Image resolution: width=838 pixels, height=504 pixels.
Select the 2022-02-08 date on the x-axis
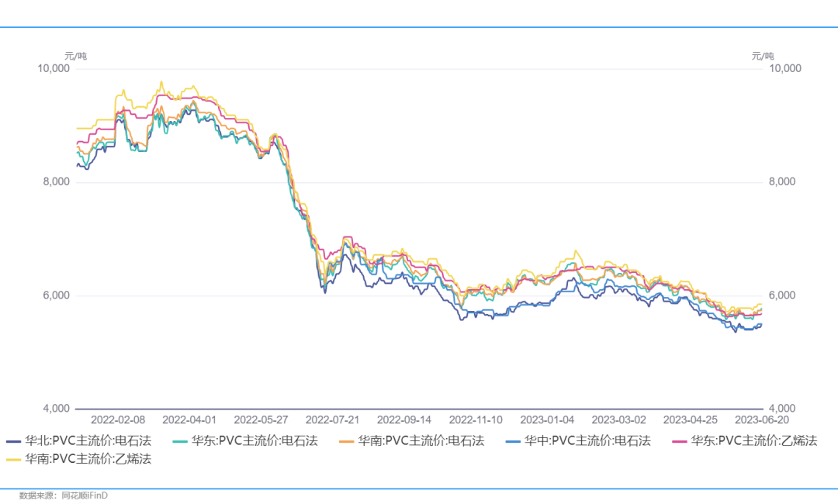(118, 419)
